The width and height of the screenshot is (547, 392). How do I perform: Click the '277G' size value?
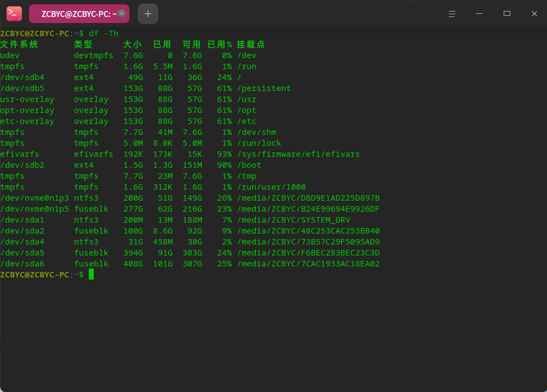click(133, 209)
